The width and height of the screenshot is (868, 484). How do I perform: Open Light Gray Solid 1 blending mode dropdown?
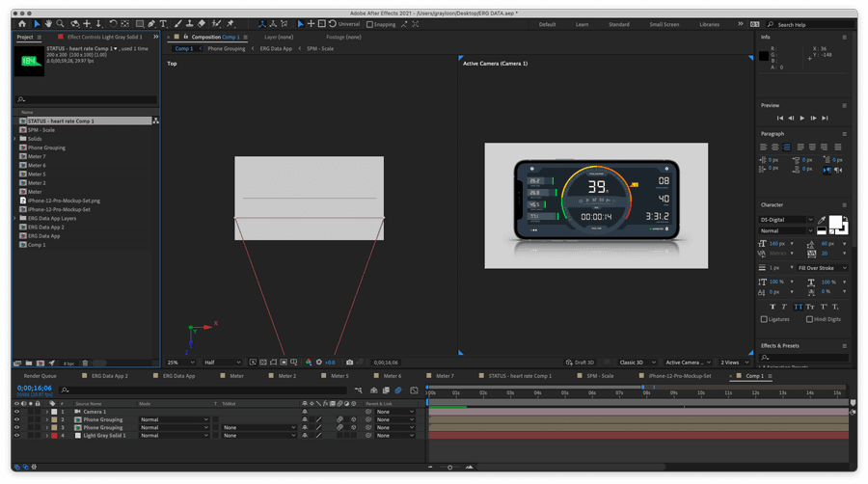point(174,436)
